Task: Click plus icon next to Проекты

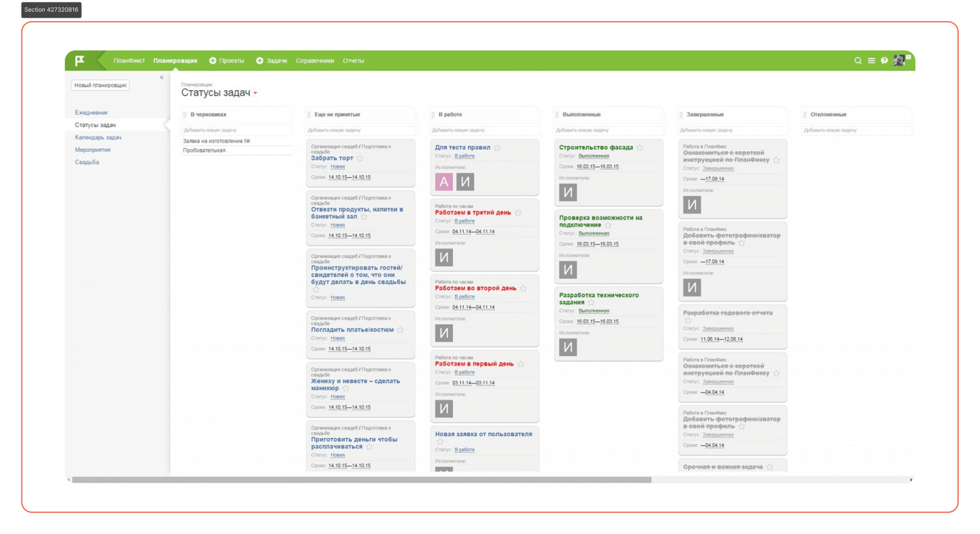Action: click(212, 61)
